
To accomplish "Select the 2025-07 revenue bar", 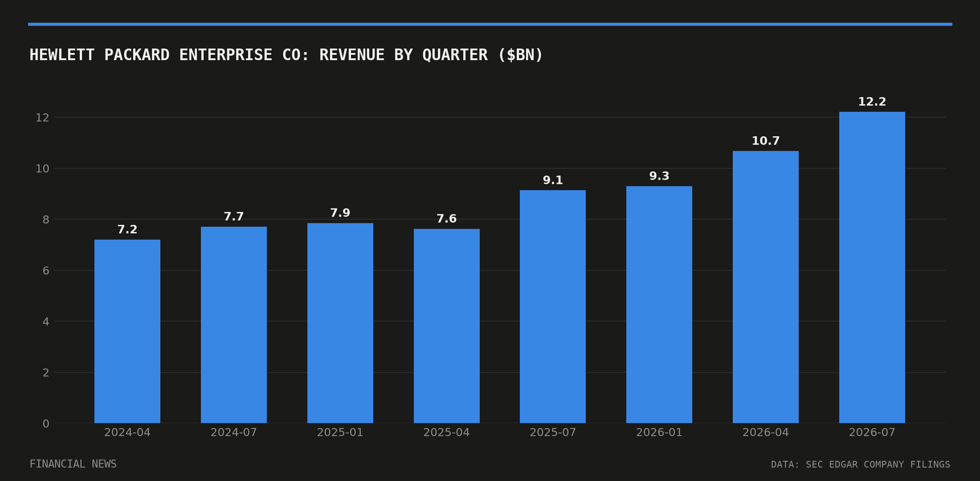I will click(553, 307).
